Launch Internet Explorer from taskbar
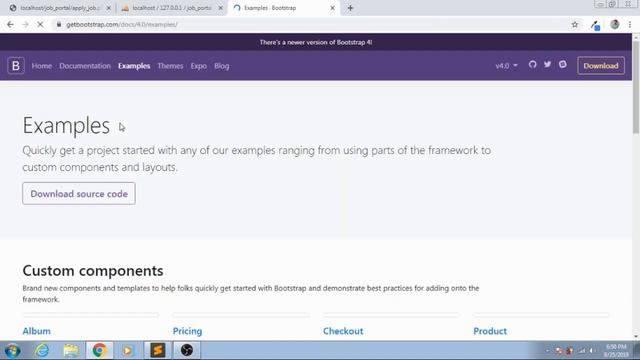Viewport: 640px width, 360px height. [x=42, y=351]
